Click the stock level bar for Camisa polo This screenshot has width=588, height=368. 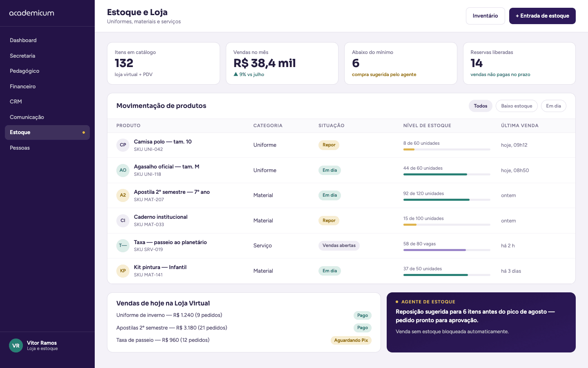tap(447, 150)
